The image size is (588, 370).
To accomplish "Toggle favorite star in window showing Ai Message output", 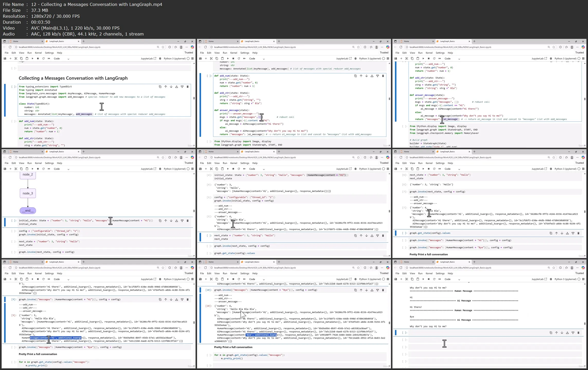I will 554,268.
